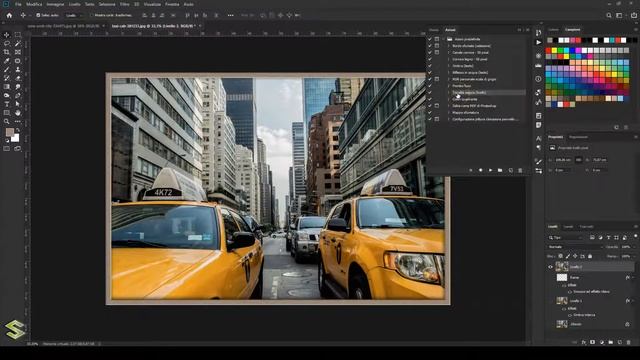Image resolution: width=640 pixels, height=360 pixels.
Task: Open the Filtro menu
Action: (x=124, y=4)
